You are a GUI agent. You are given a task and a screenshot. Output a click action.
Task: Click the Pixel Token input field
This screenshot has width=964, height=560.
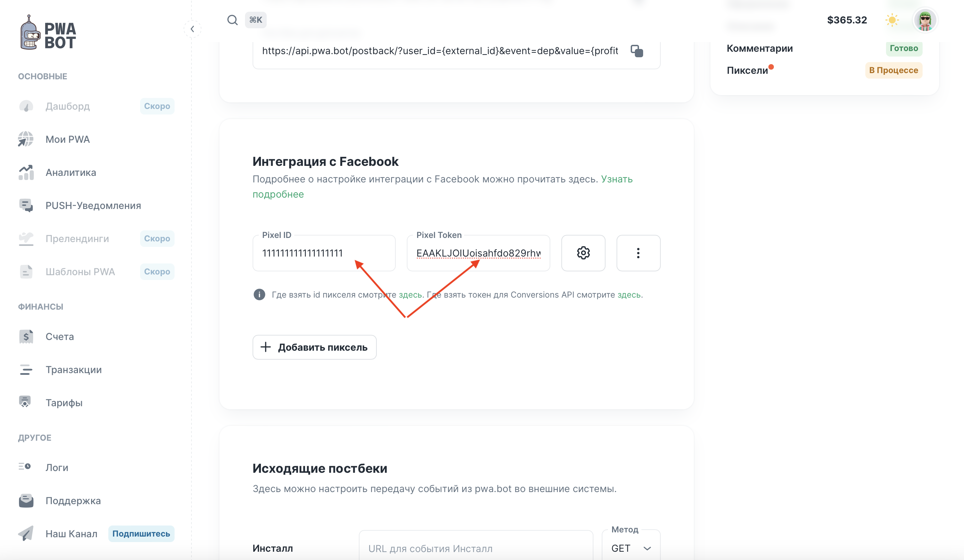pos(478,253)
